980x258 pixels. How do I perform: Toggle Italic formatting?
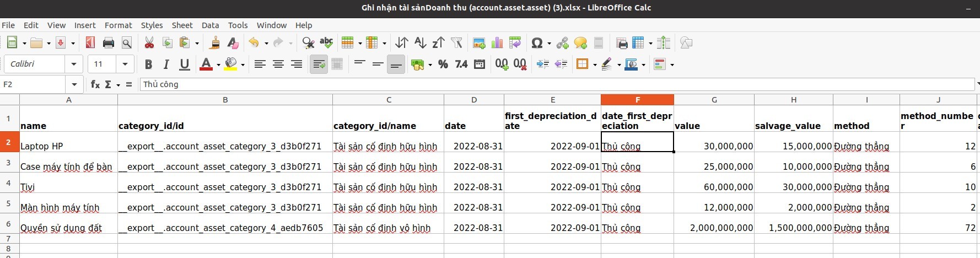point(166,64)
